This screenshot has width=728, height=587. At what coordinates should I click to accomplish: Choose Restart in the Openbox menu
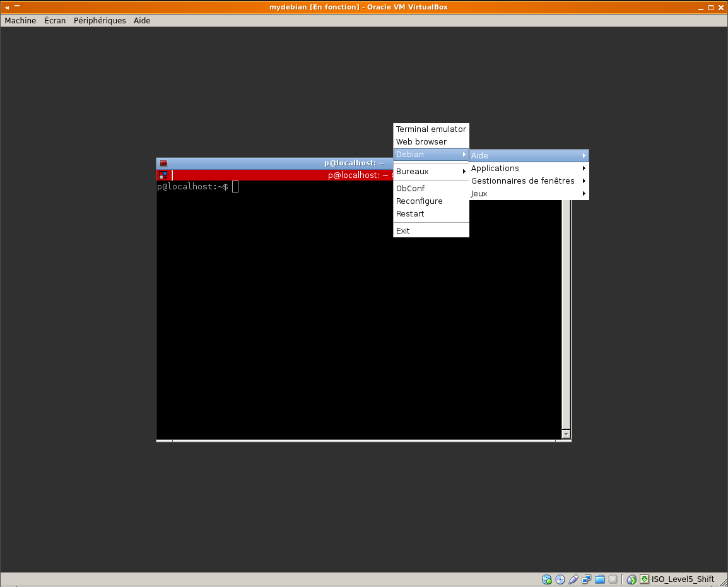[431, 213]
